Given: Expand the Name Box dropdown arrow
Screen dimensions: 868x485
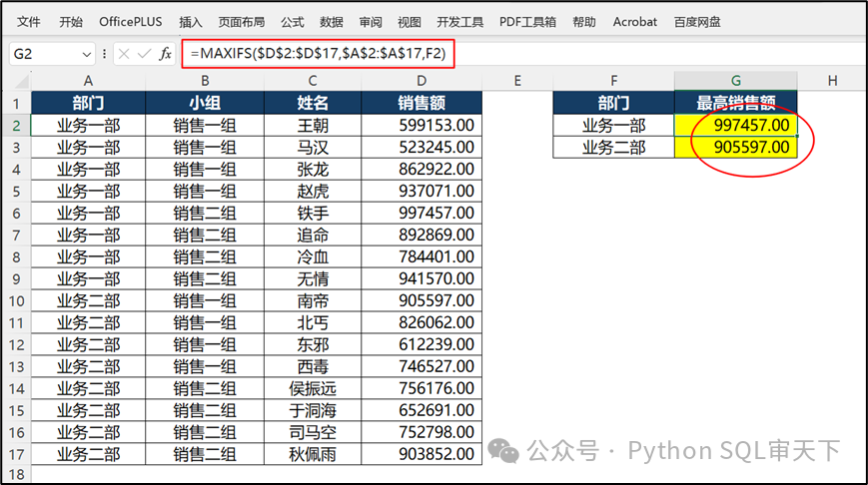Looking at the screenshot, I should click(x=87, y=54).
